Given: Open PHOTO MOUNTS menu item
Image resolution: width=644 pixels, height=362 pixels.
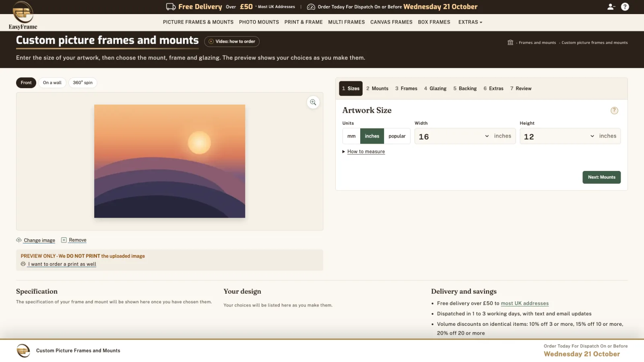Looking at the screenshot, I should [259, 22].
